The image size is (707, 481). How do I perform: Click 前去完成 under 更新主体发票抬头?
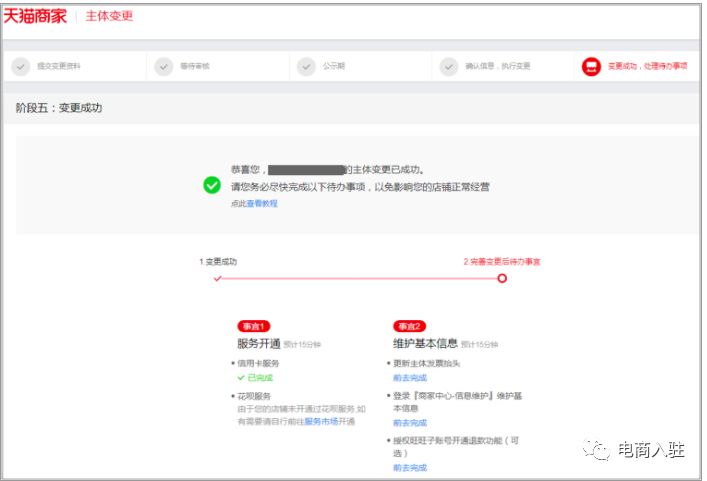pos(409,378)
